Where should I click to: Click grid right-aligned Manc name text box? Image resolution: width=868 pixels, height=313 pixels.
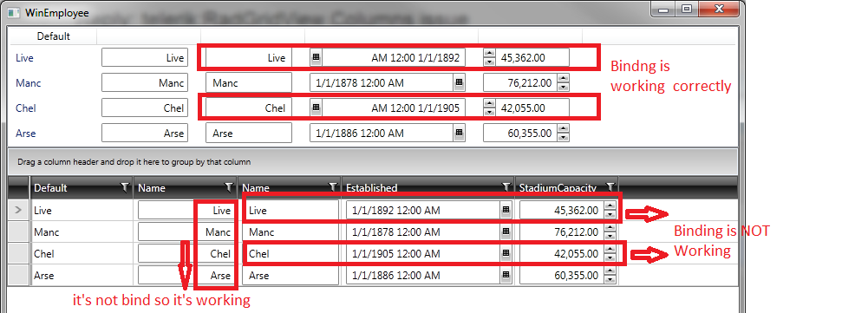pos(186,232)
